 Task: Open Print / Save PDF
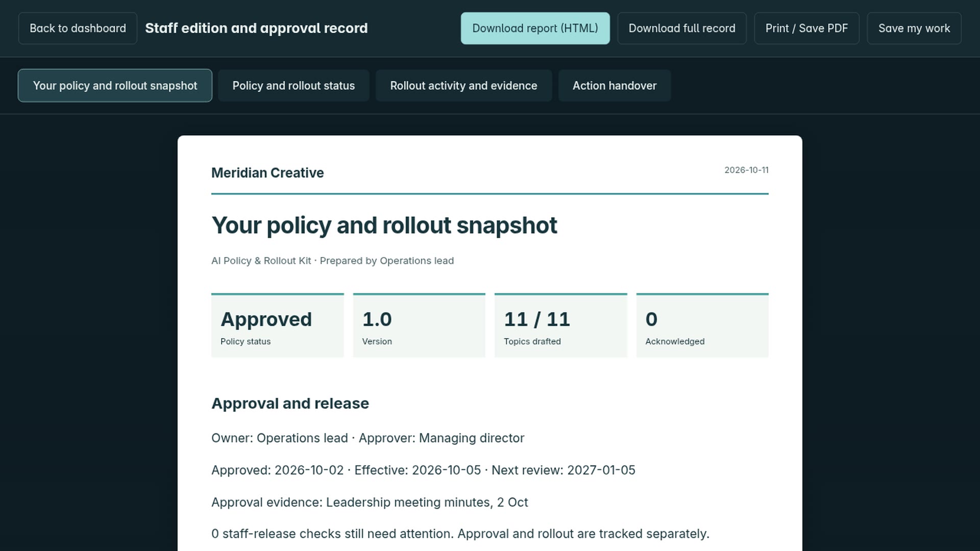click(806, 28)
